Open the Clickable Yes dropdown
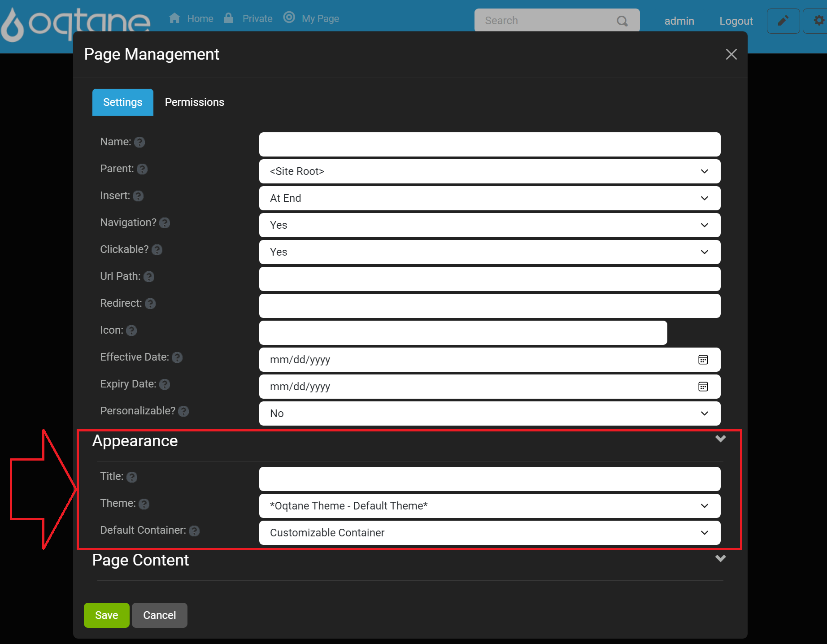 click(490, 252)
